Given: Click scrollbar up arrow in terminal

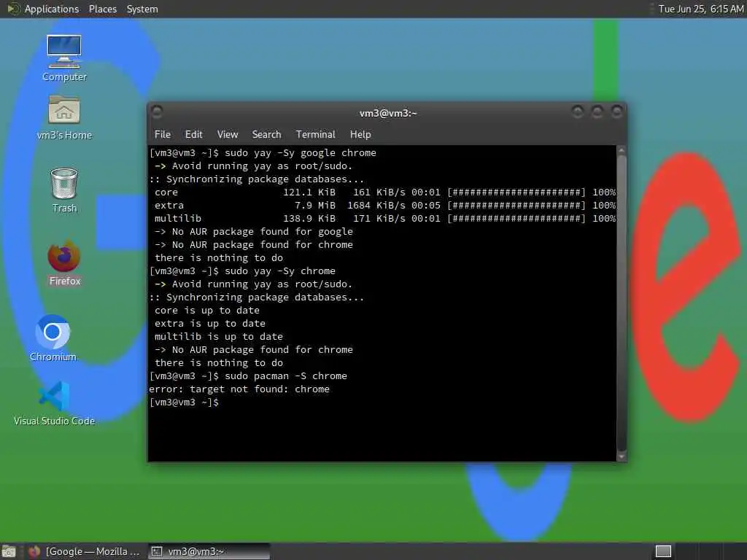Looking at the screenshot, I should pyautogui.click(x=622, y=150).
